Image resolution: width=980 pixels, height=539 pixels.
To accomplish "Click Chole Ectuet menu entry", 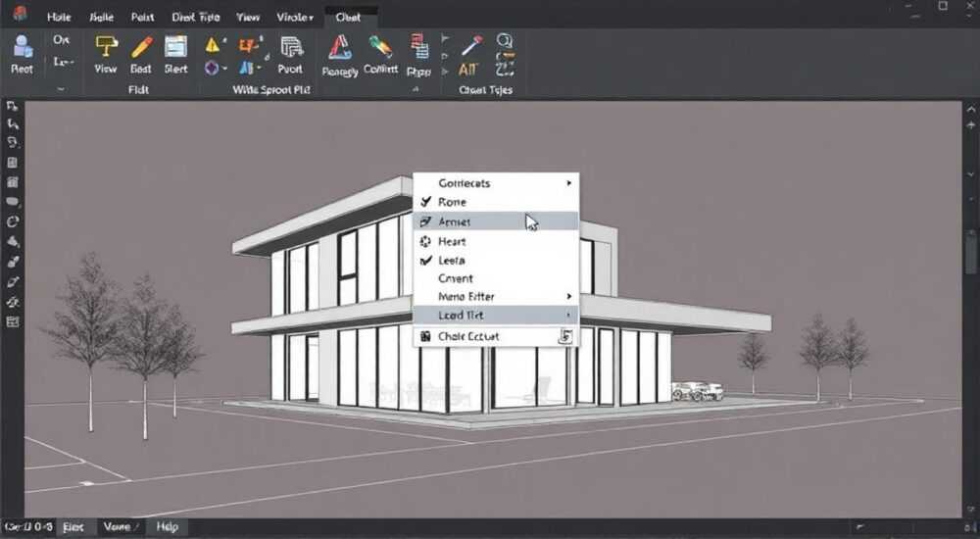I will 496,336.
